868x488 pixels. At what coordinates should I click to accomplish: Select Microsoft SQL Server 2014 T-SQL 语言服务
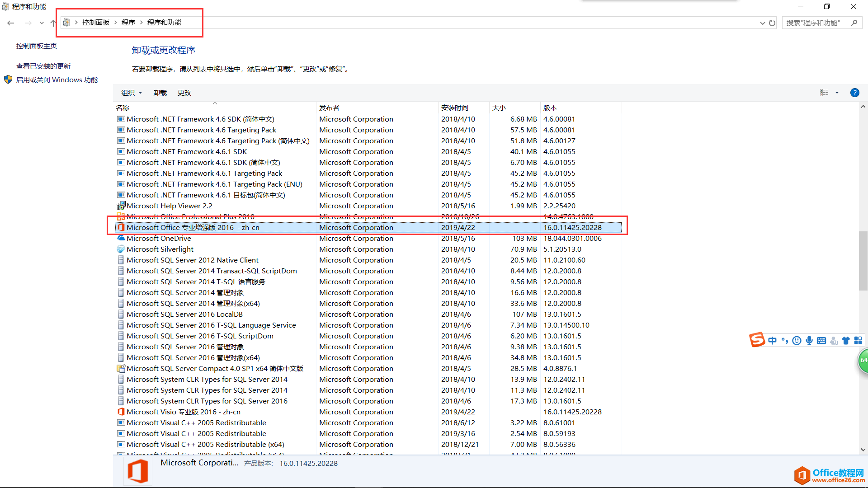[x=196, y=282]
